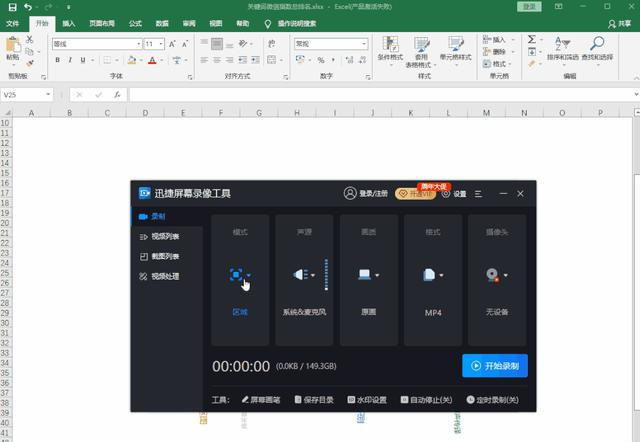The image size is (640, 442).
Task: Cut selection with the scissors icon
Action: pos(29,40)
